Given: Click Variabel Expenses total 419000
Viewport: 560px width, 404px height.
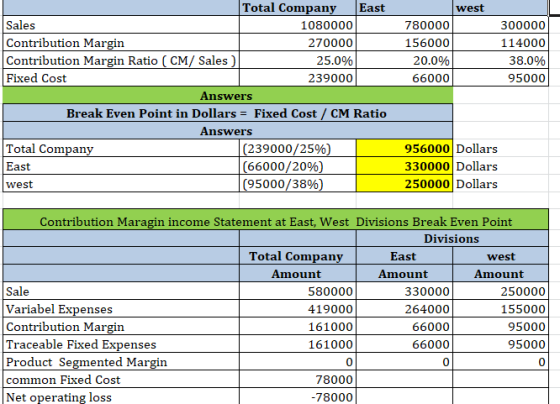Looking at the screenshot, I should point(298,309).
